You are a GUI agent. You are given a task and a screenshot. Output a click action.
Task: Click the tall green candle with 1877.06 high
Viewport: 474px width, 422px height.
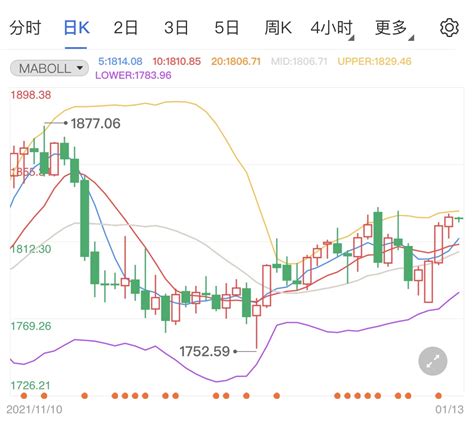point(44,163)
